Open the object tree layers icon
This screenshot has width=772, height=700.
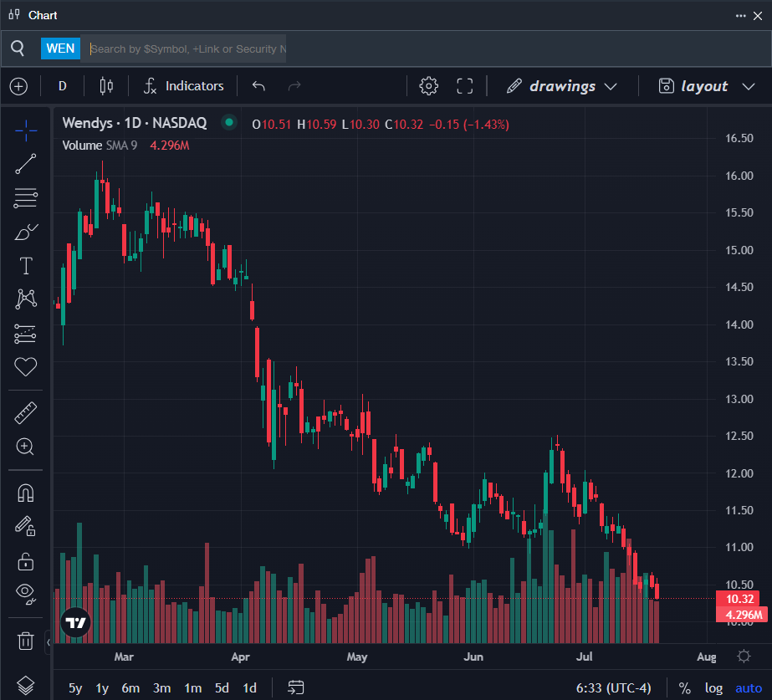(26, 685)
